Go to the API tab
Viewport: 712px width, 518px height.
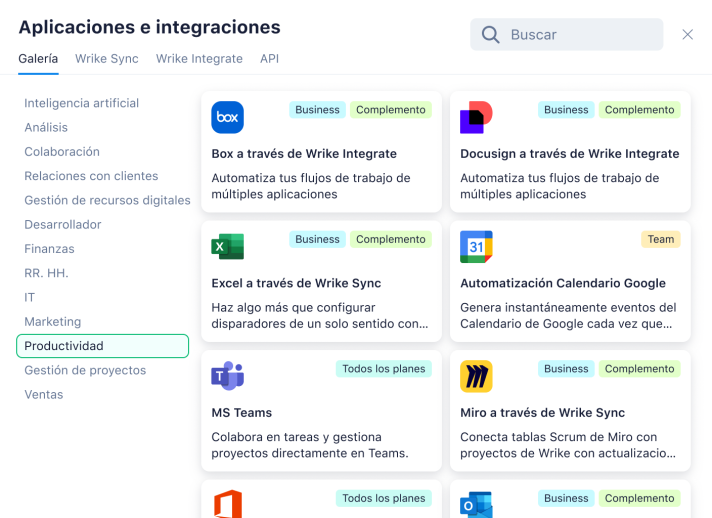pyautogui.click(x=269, y=59)
